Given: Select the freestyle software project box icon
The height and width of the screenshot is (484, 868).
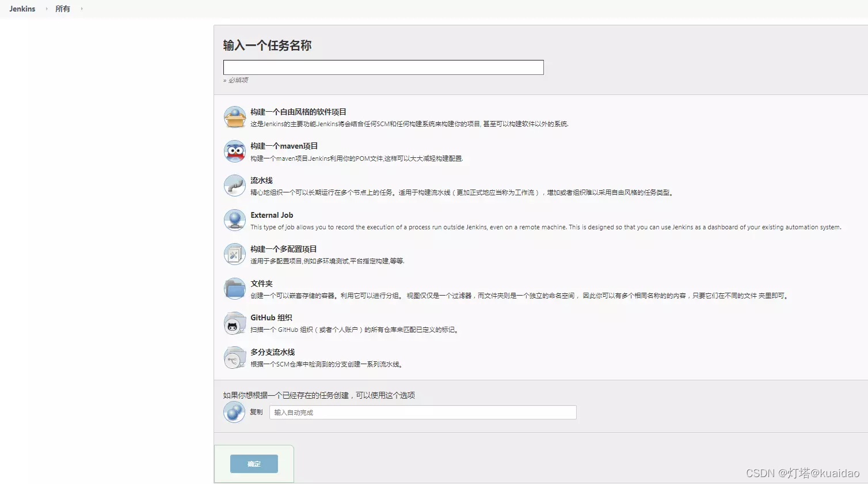Looking at the screenshot, I should [x=235, y=117].
